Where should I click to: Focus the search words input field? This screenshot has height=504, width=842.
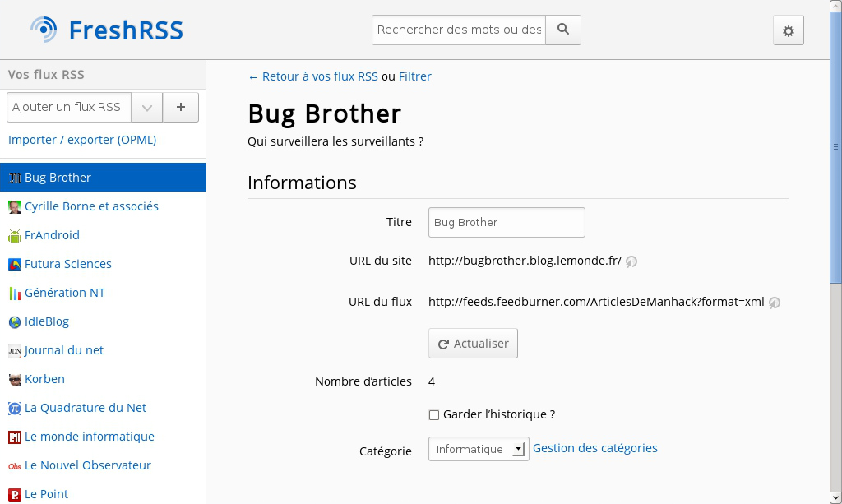[x=459, y=30]
